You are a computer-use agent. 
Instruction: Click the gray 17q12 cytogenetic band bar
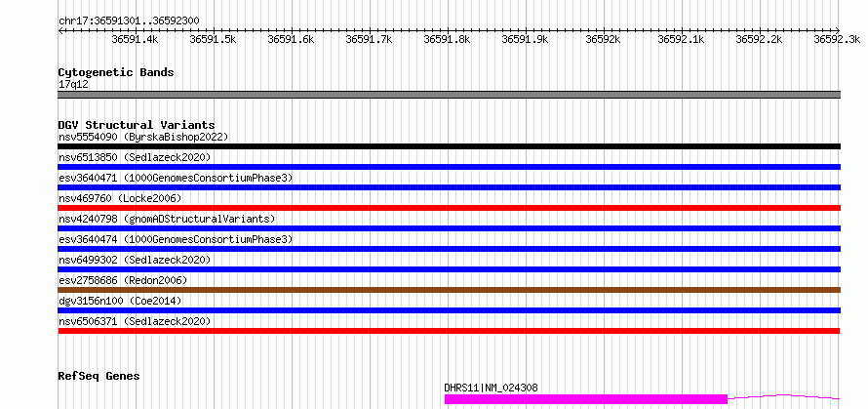pyautogui.click(x=449, y=95)
